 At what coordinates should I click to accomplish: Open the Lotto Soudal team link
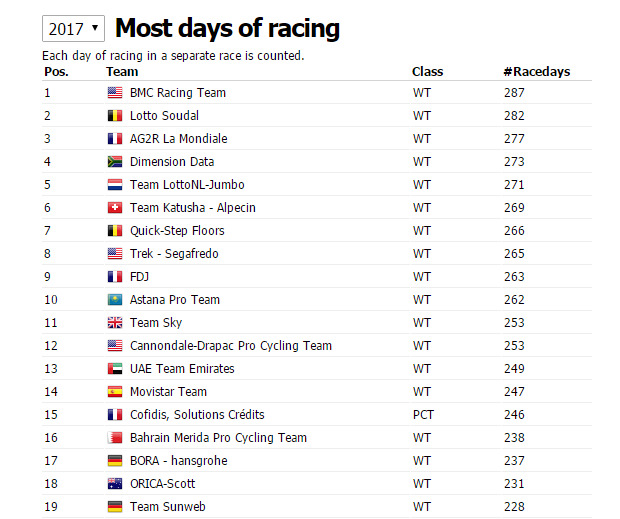[x=164, y=115]
